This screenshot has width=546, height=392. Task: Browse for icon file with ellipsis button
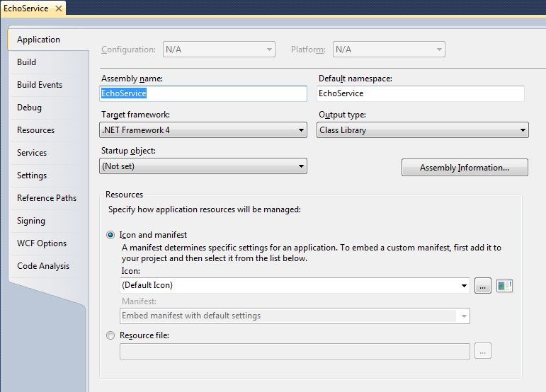[483, 286]
